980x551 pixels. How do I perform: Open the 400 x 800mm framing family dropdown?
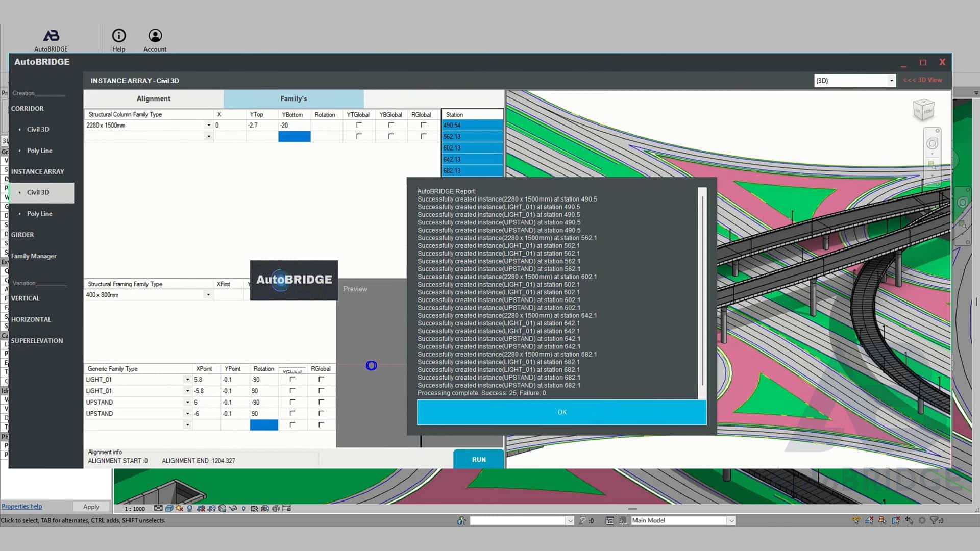coord(208,294)
